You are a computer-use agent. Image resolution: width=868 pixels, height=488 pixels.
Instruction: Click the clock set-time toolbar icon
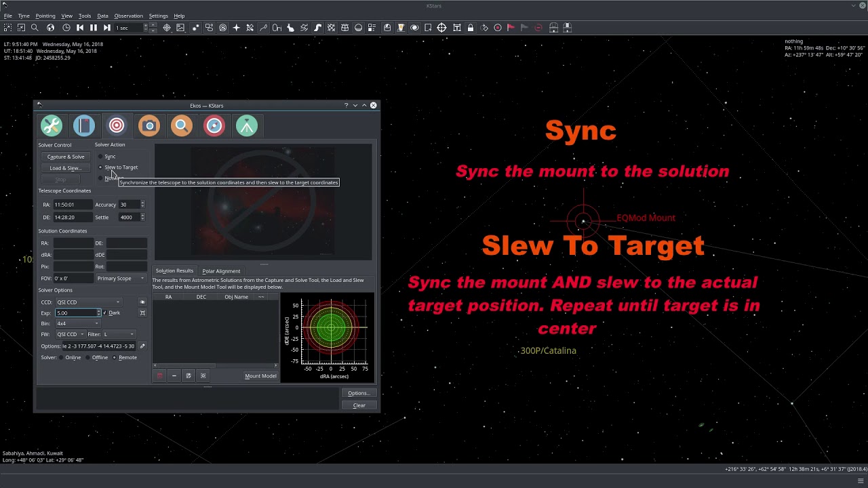pyautogui.click(x=66, y=28)
